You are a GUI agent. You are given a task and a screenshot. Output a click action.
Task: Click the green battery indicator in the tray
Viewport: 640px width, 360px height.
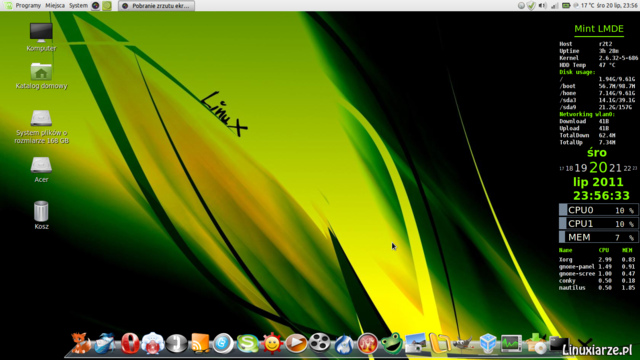pos(566,6)
